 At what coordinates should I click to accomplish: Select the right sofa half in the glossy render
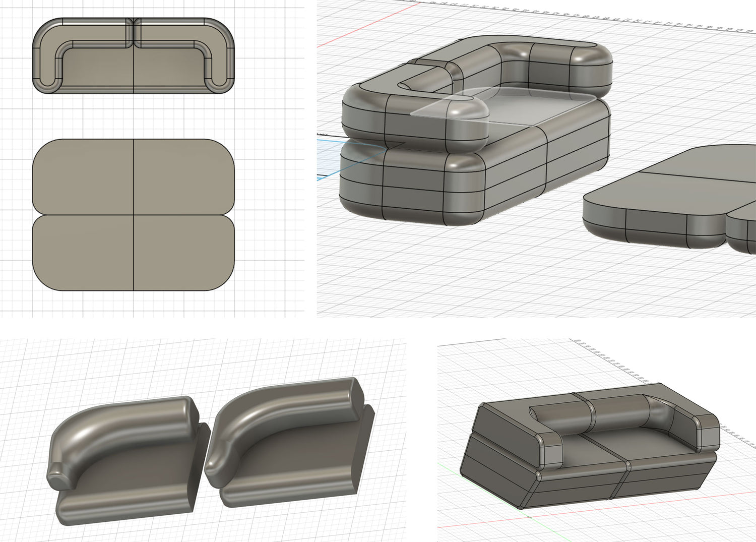(x=292, y=454)
